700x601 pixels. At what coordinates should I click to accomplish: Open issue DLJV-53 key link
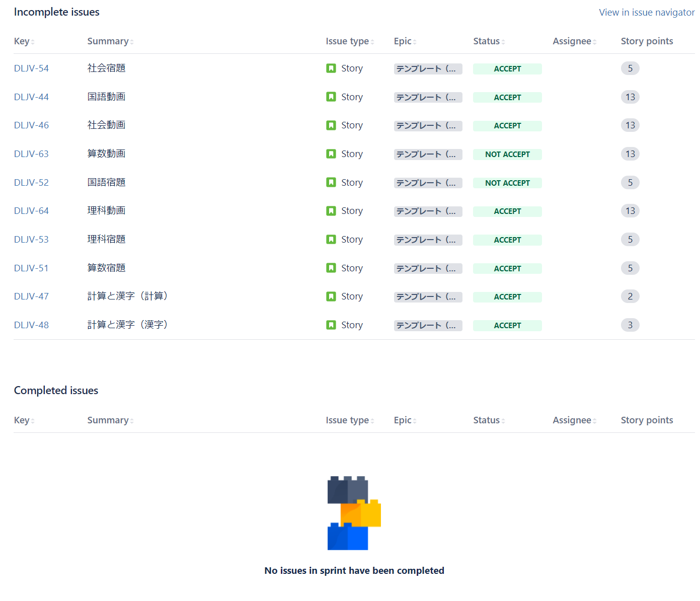coord(31,240)
